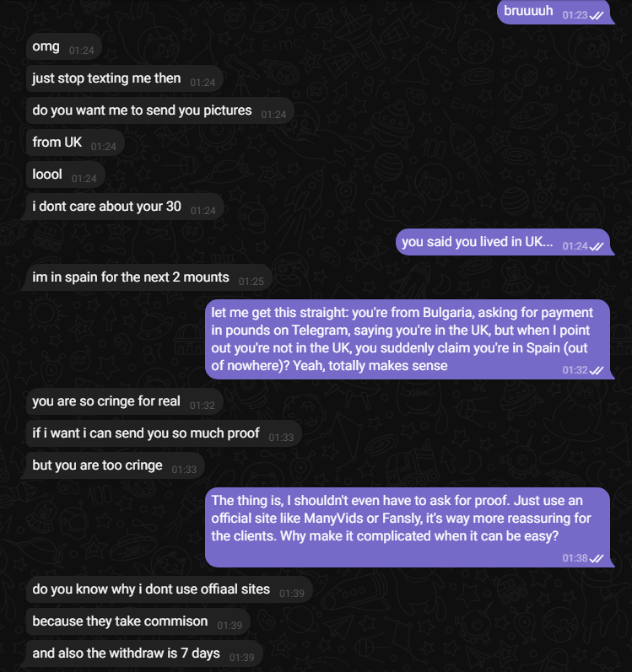Click read checkmarks on the ManyVids message

[x=597, y=558]
